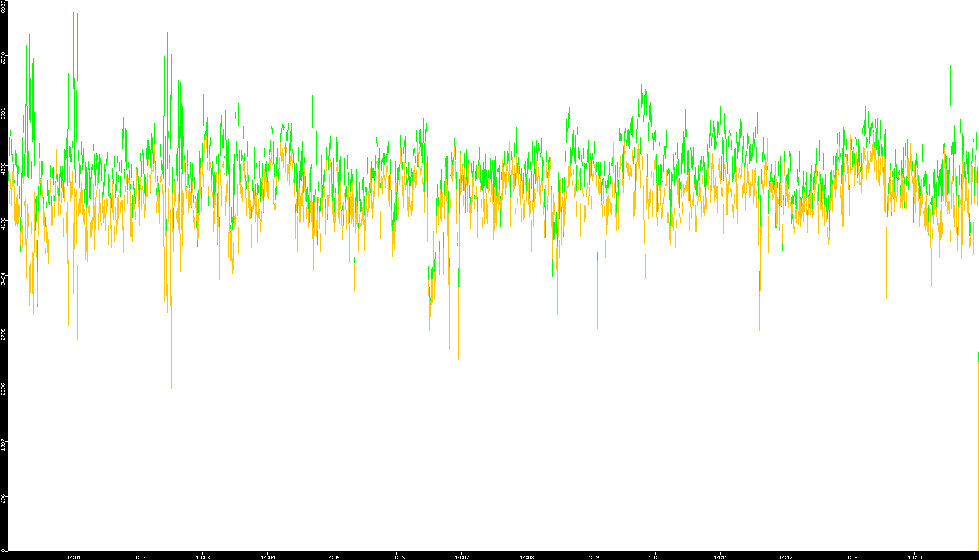Screen dimensions: 979x560
Task: Click the 0 origin label on vertical axis
Action: [3, 550]
